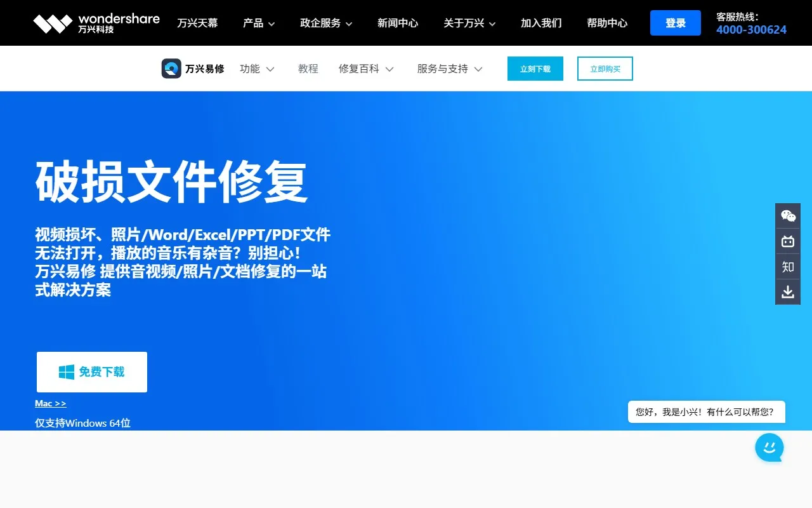Open the customer service chat smiley icon
This screenshot has height=508, width=812.
pos(769,447)
